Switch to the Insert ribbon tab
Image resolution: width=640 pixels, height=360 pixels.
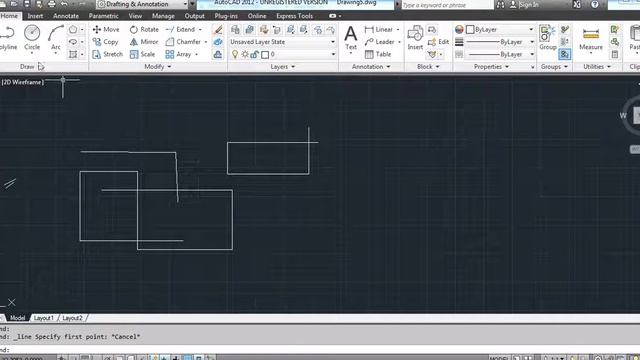[35, 16]
